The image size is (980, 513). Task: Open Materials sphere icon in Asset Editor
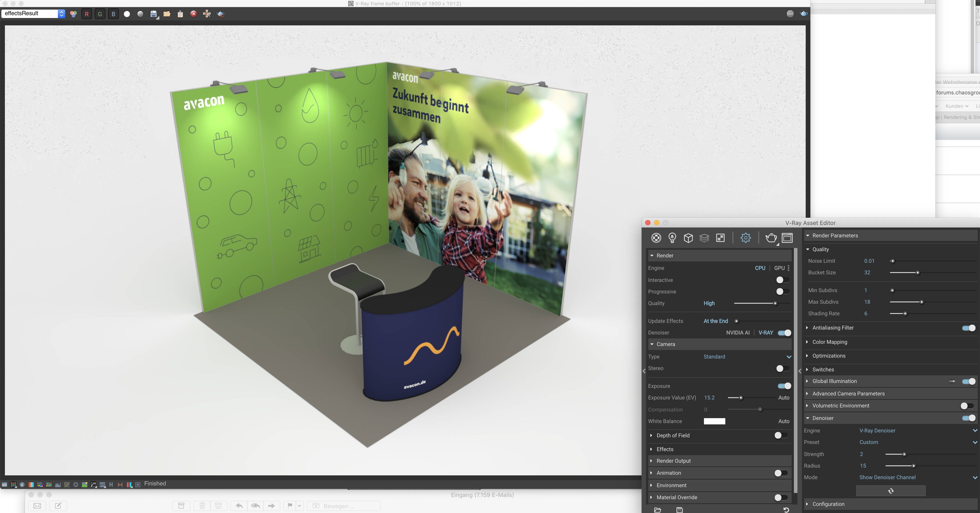(x=656, y=238)
